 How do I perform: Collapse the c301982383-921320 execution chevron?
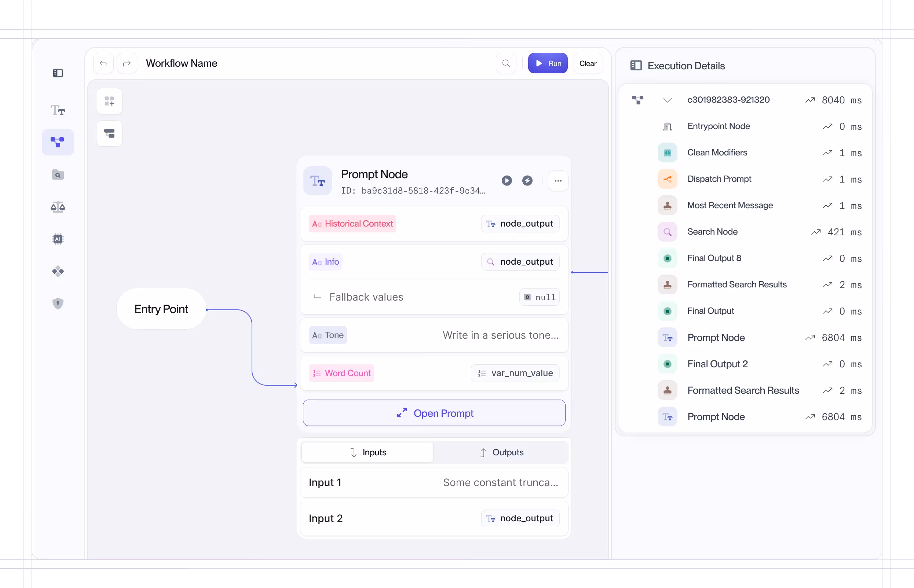667,100
